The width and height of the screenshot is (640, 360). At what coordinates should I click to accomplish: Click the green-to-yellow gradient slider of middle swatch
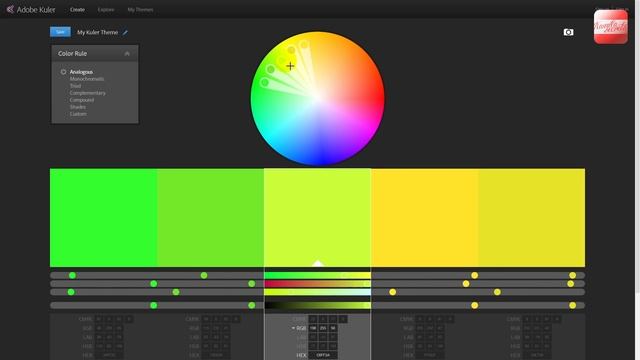pos(318,276)
